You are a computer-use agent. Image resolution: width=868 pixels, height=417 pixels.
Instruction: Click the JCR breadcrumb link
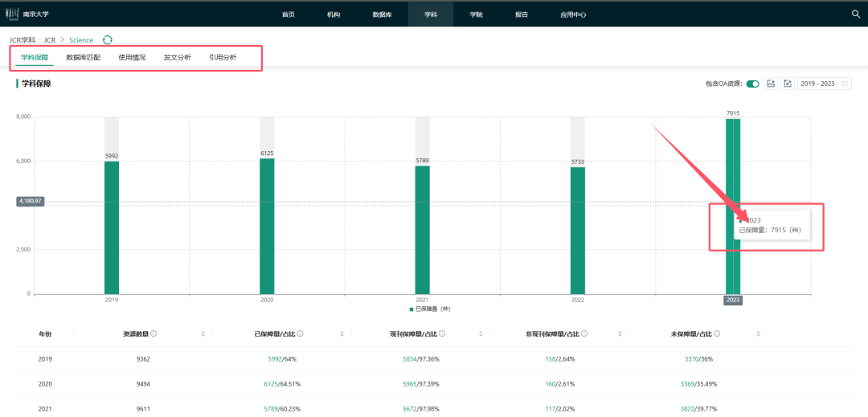[x=50, y=40]
